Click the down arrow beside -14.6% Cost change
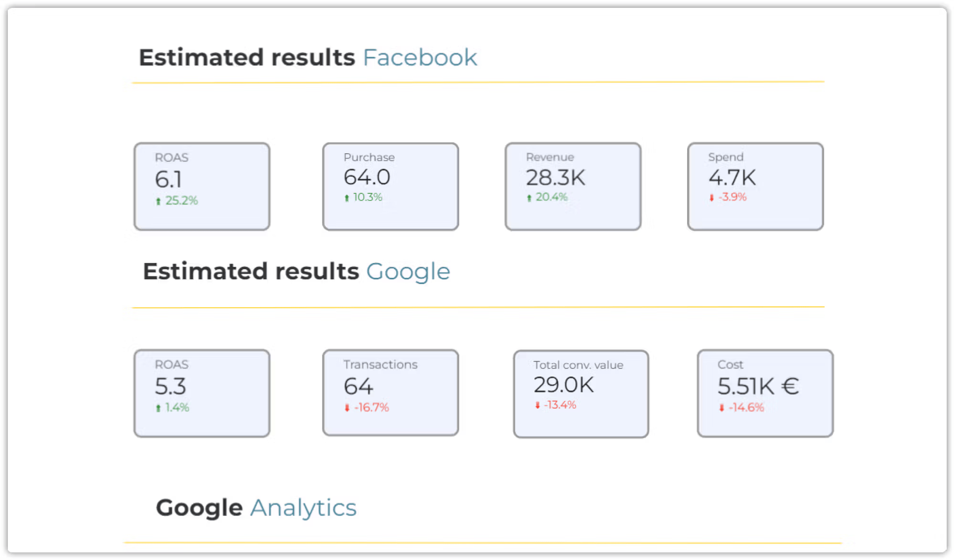The image size is (954, 560). click(x=721, y=408)
